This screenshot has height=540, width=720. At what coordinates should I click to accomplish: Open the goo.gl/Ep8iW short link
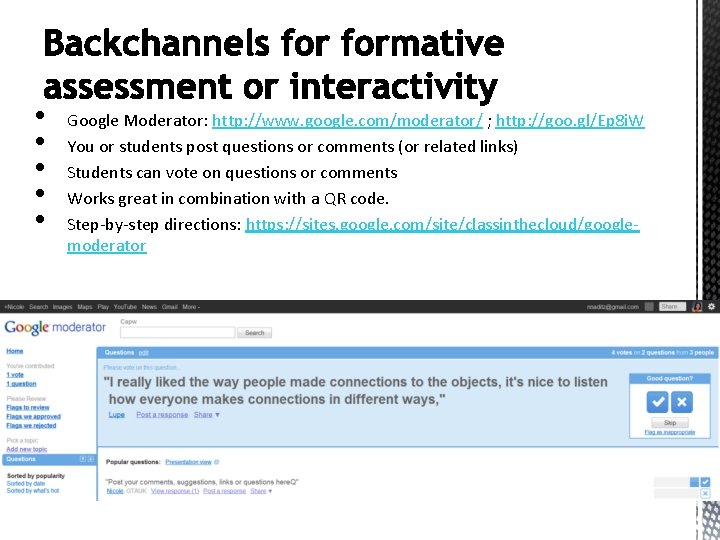[570, 121]
